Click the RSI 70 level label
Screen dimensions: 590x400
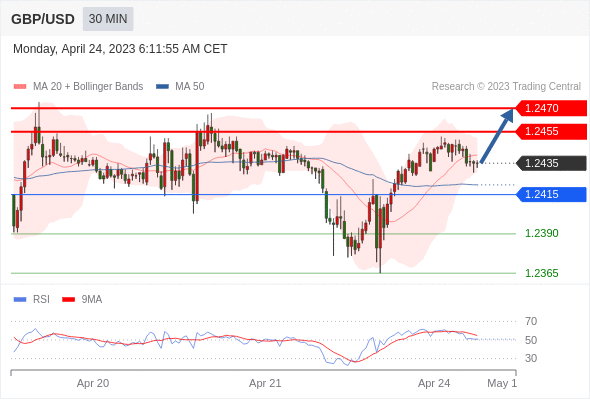[531, 321]
